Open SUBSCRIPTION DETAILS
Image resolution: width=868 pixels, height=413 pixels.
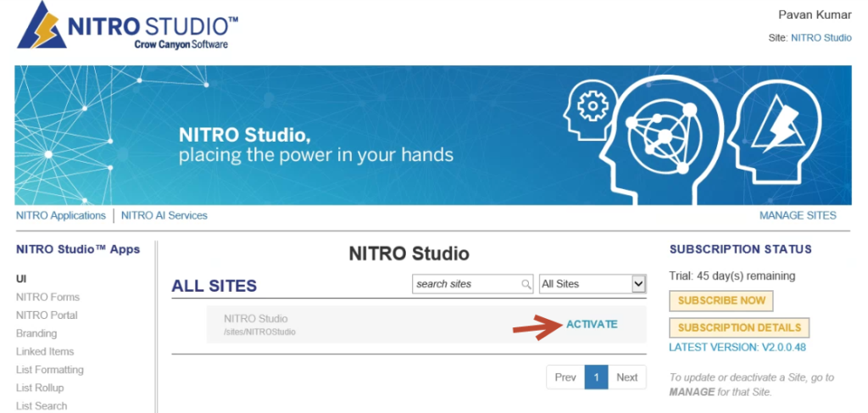click(x=739, y=327)
